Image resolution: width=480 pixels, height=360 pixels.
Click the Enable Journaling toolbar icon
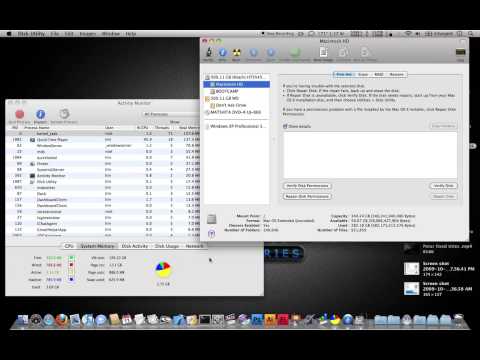295,52
